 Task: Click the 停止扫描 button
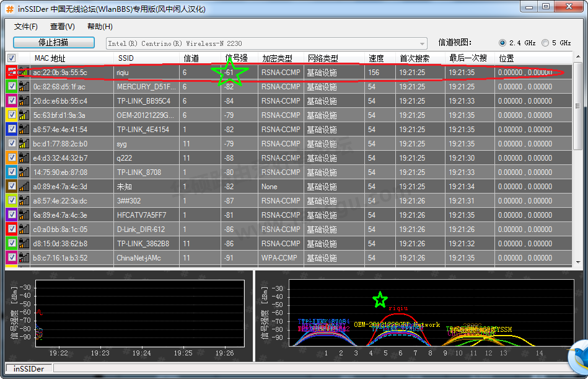(54, 42)
